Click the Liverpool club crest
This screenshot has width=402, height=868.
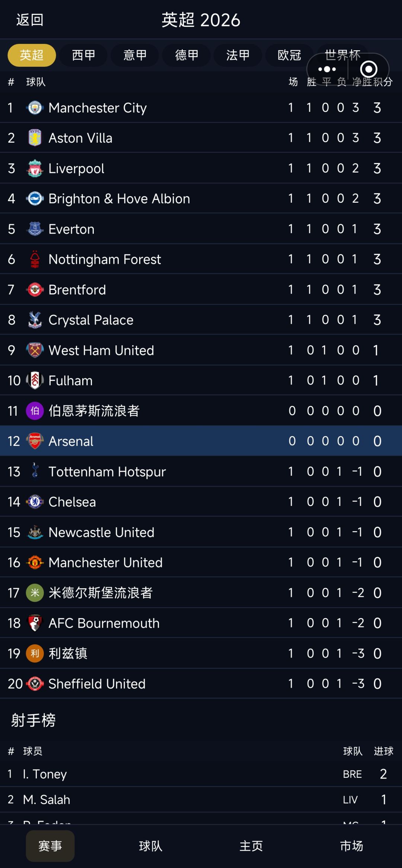[x=35, y=168]
